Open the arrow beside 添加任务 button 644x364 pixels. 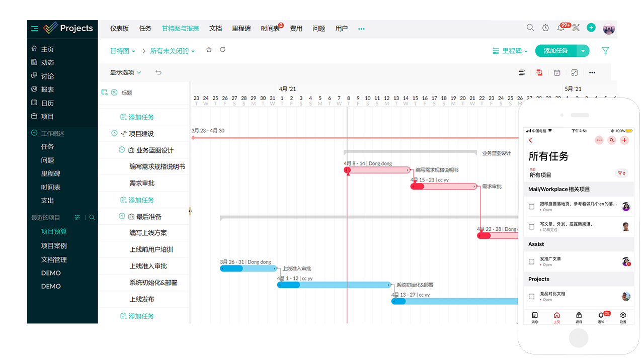(583, 51)
